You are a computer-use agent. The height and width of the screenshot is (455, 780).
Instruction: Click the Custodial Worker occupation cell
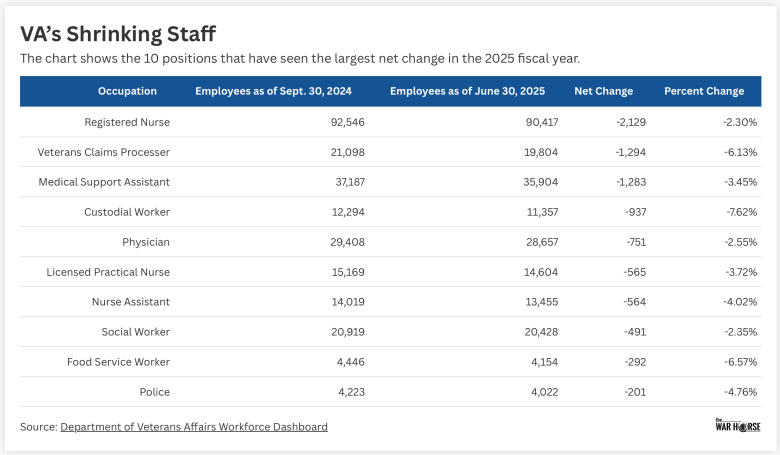point(127,212)
